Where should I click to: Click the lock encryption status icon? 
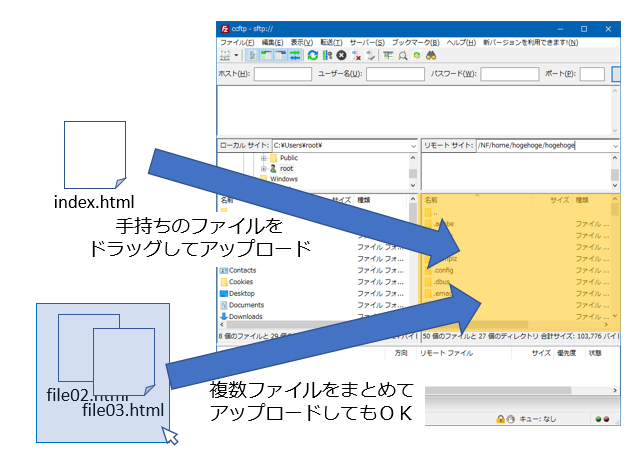point(500,419)
